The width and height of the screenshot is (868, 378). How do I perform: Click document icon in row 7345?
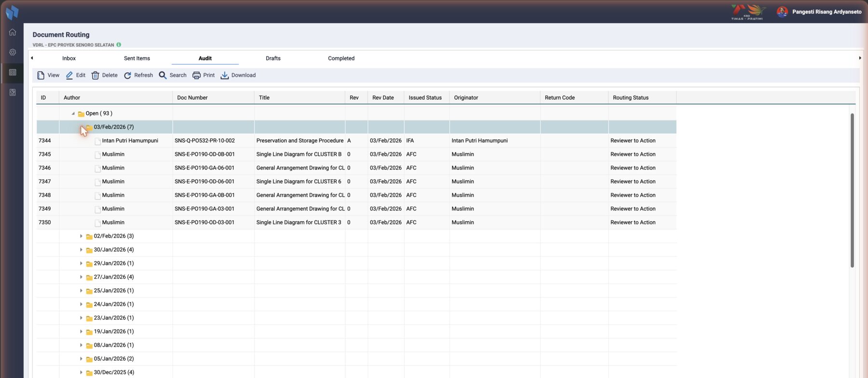point(98,155)
